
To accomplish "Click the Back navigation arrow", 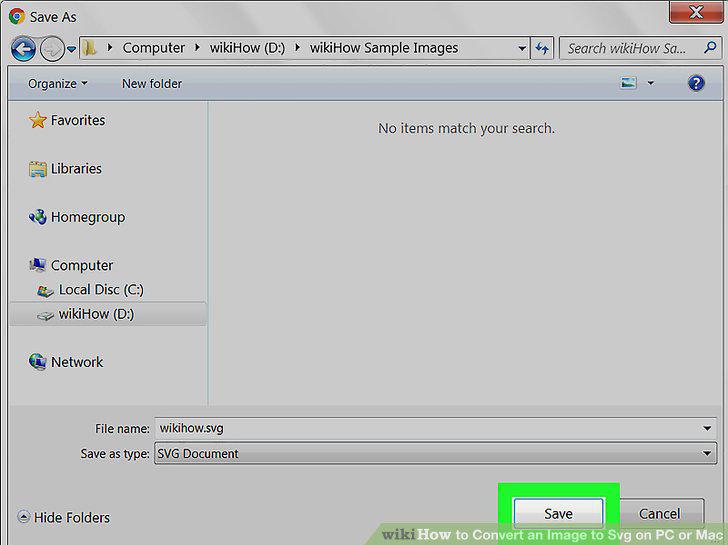I will pos(23,48).
